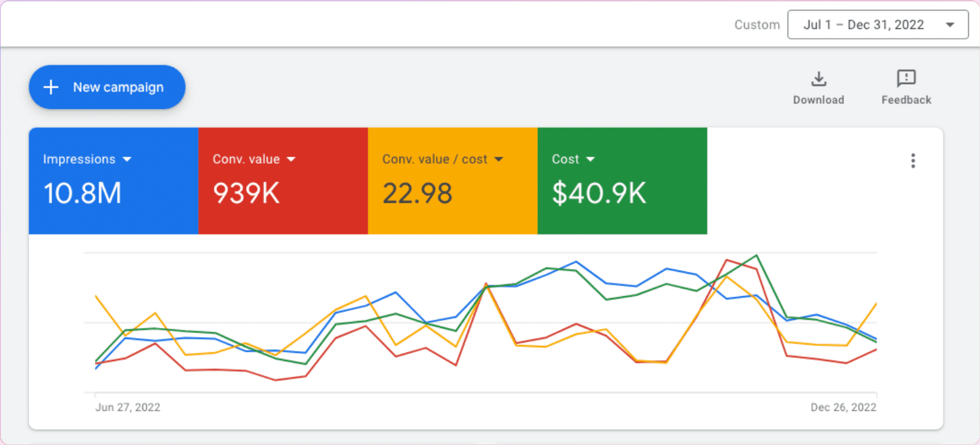Open the date range dropdown arrow
The width and height of the screenshot is (980, 445).
click(950, 25)
